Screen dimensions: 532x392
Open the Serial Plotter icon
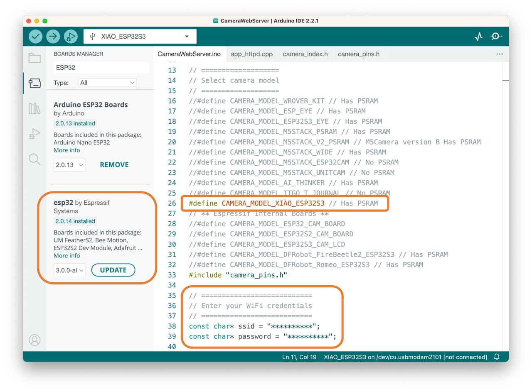pyautogui.click(x=478, y=37)
